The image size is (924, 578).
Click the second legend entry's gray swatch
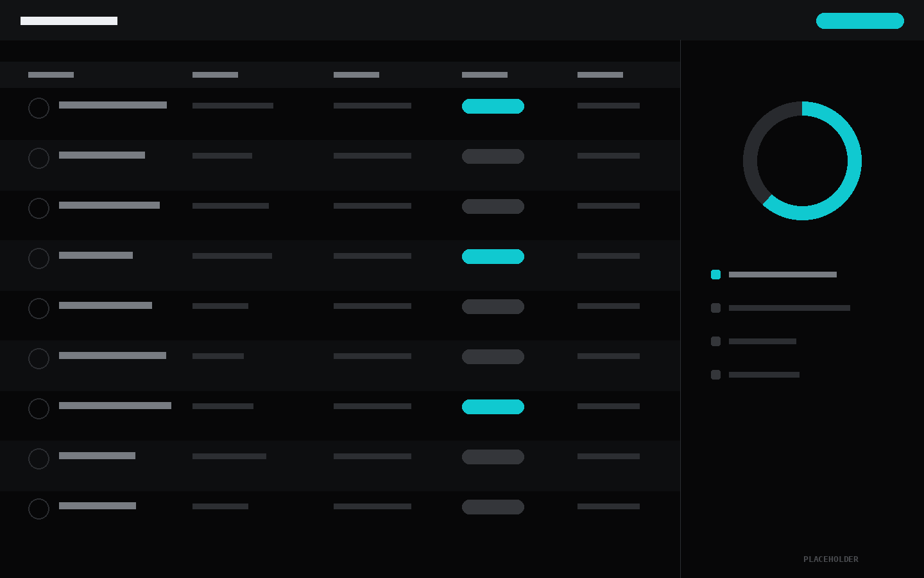click(715, 308)
